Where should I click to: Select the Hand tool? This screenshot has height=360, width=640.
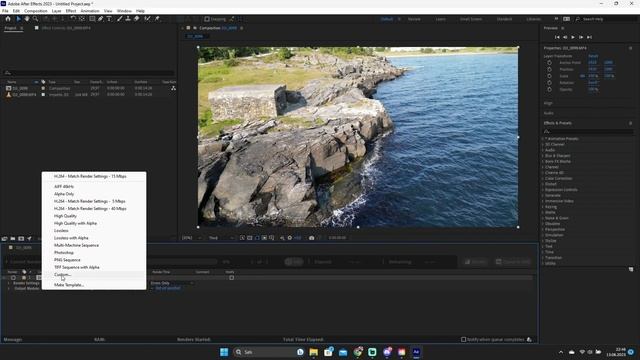coord(27,19)
